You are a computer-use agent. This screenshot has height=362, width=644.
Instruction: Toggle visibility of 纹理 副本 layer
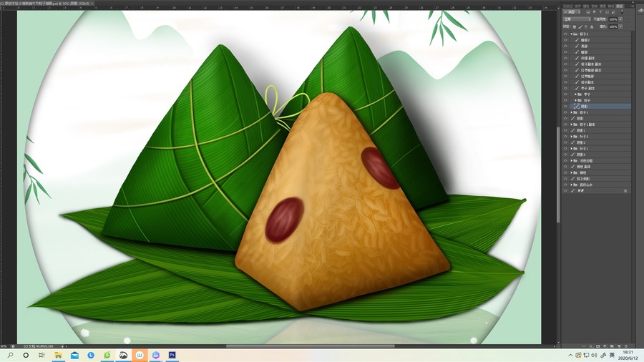[x=565, y=58]
